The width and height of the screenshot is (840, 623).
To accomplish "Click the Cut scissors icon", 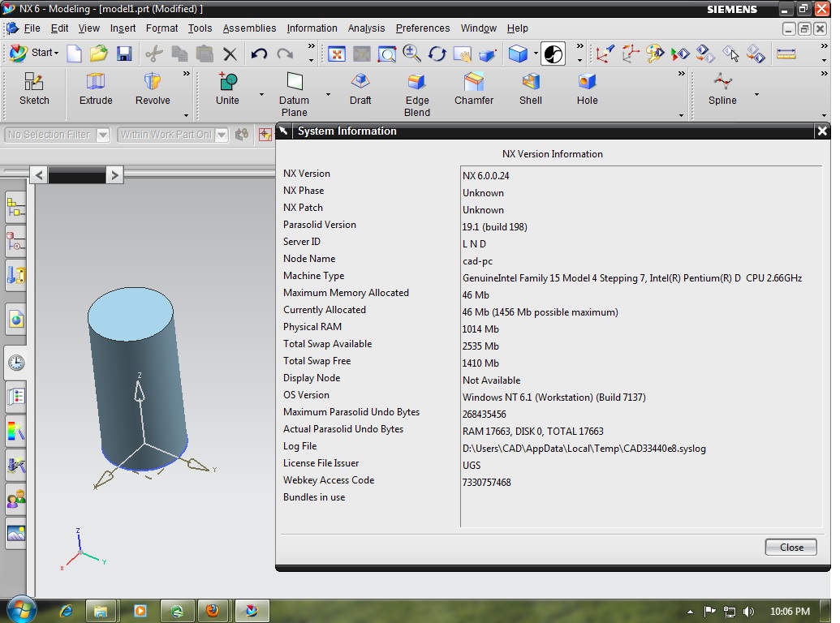I will click(153, 54).
